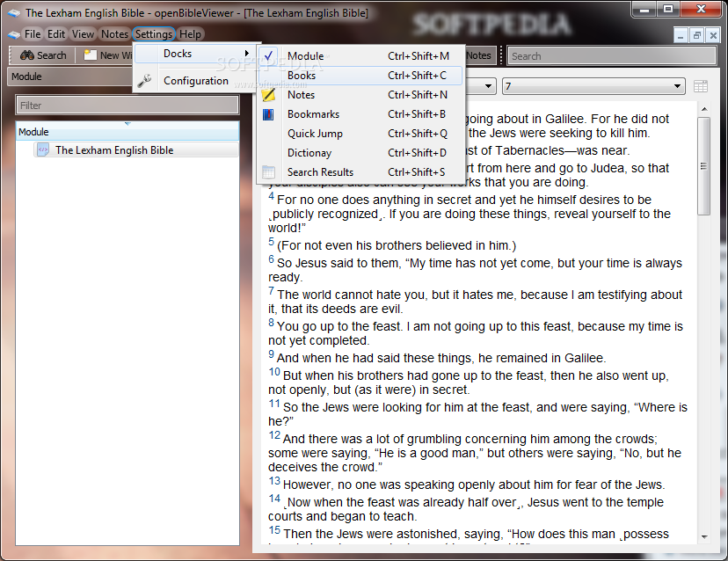Click the scrollbar up arrow
This screenshot has width=728, height=561.
pyautogui.click(x=704, y=109)
